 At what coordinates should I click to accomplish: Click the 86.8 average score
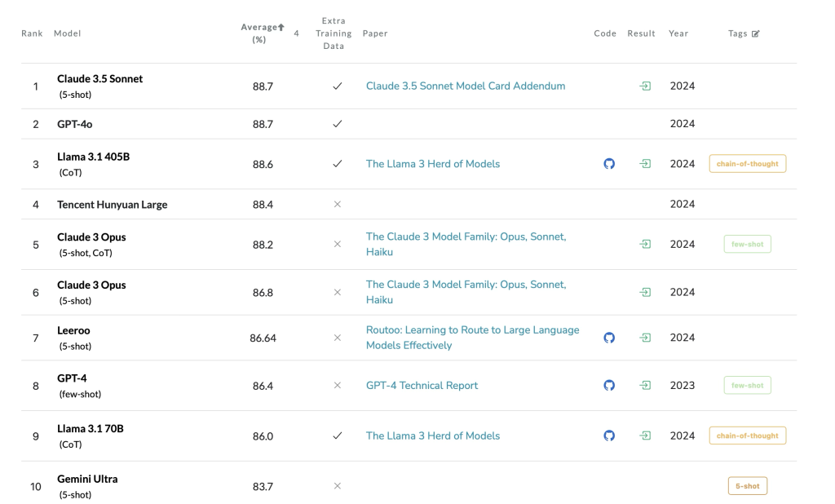(x=263, y=293)
